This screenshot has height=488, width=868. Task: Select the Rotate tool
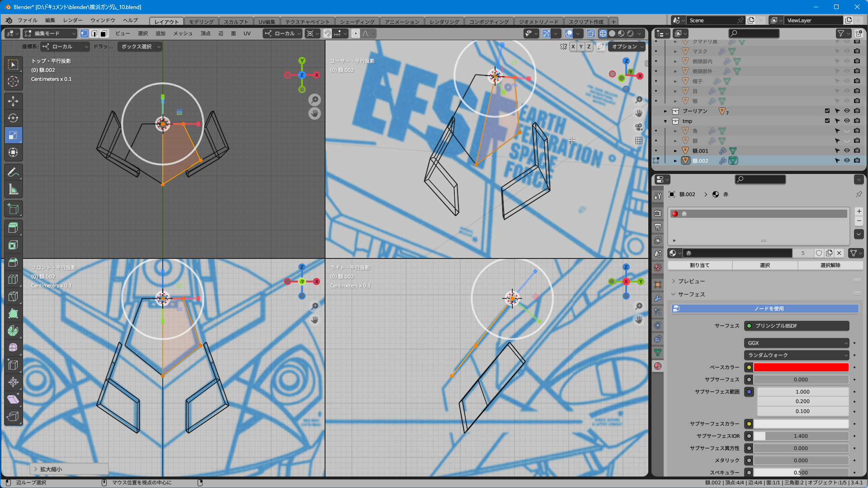point(13,118)
